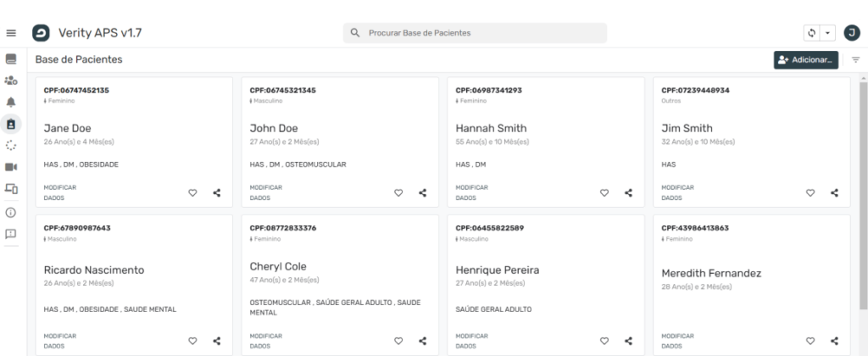This screenshot has height=356, width=868.
Task: Expand the dropdown arrow beside sync
Action: pos(827,33)
